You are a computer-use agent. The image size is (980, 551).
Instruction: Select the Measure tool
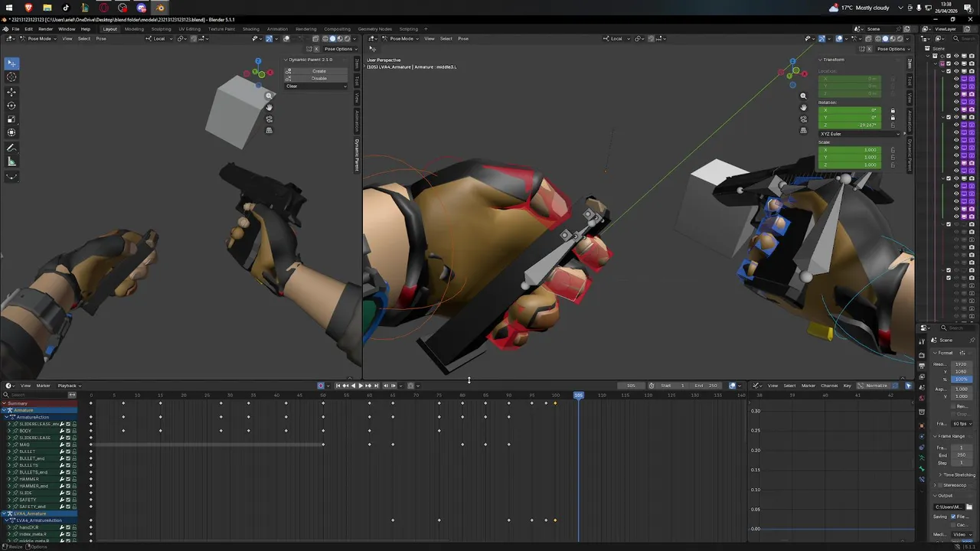tap(11, 161)
